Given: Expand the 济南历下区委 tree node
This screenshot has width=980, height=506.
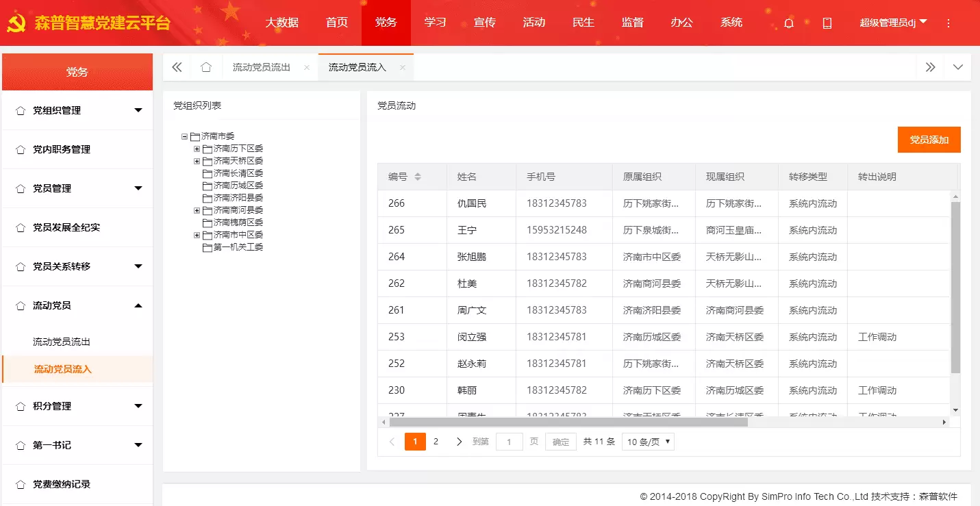Looking at the screenshot, I should [197, 149].
